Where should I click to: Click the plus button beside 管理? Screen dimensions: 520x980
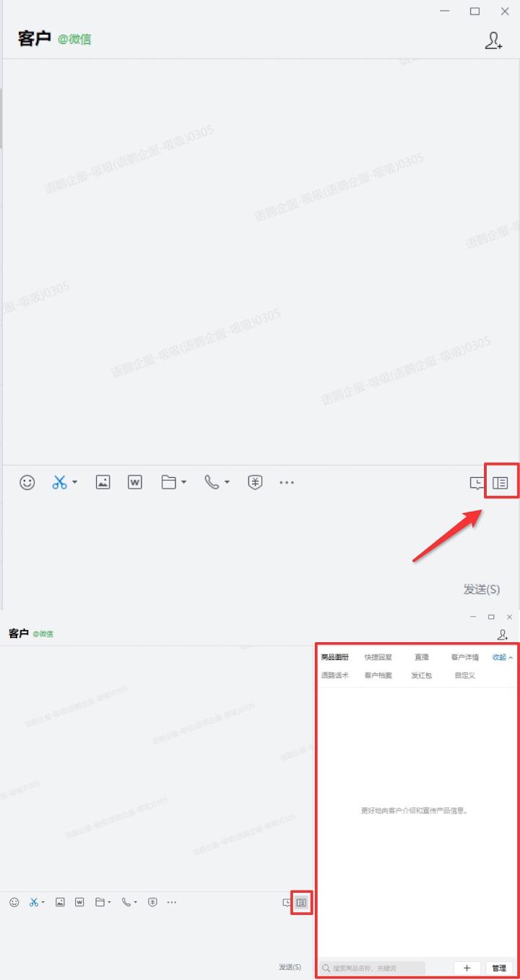pyautogui.click(x=467, y=968)
